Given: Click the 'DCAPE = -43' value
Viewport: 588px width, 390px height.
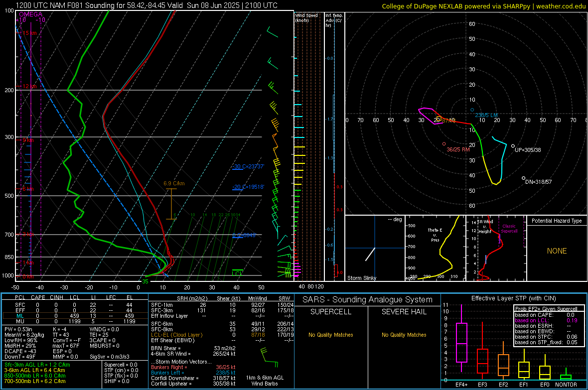Looking at the screenshot, I should pyautogui.click(x=20, y=351).
